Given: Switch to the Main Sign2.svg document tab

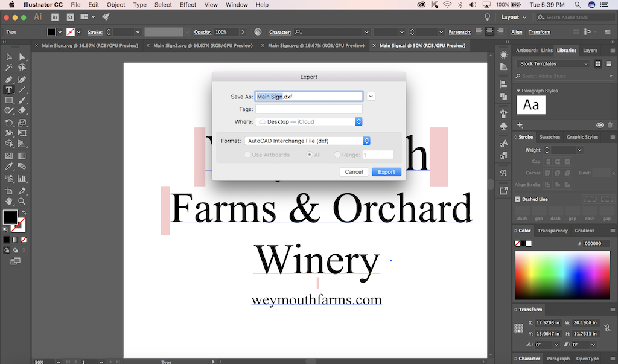Looking at the screenshot, I should click(x=203, y=46).
